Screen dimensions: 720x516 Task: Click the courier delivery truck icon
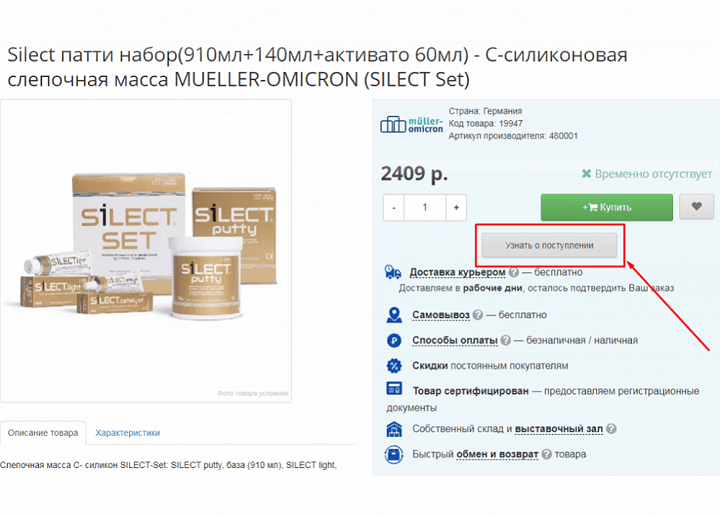tap(393, 272)
